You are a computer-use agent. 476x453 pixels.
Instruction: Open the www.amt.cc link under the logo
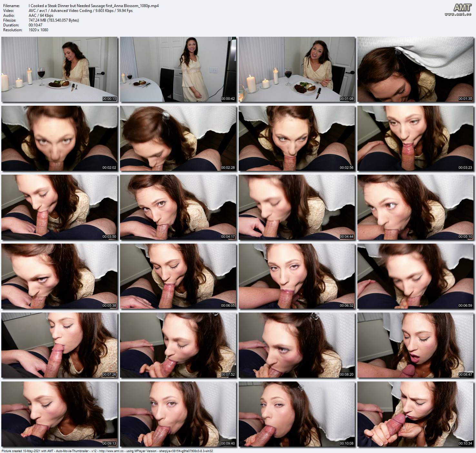click(458, 14)
